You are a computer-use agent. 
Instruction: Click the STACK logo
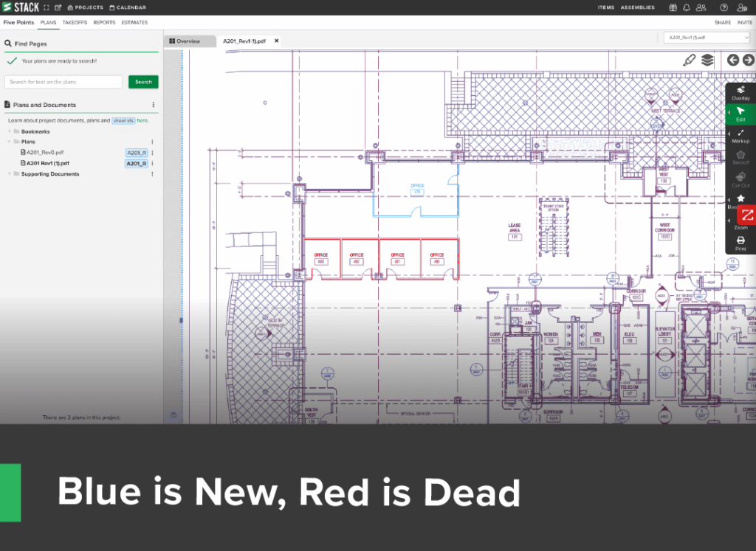point(21,7)
